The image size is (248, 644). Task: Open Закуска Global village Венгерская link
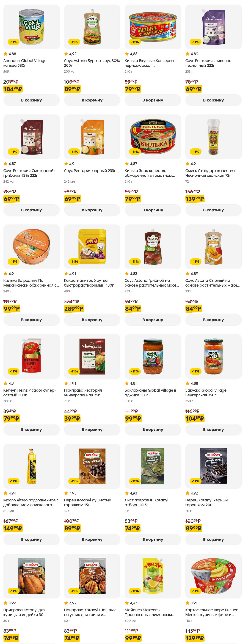[206, 392]
